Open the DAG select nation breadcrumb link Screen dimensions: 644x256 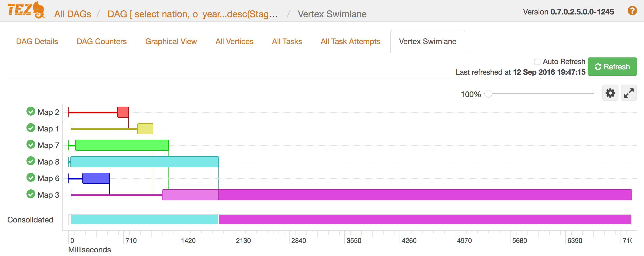(x=192, y=14)
